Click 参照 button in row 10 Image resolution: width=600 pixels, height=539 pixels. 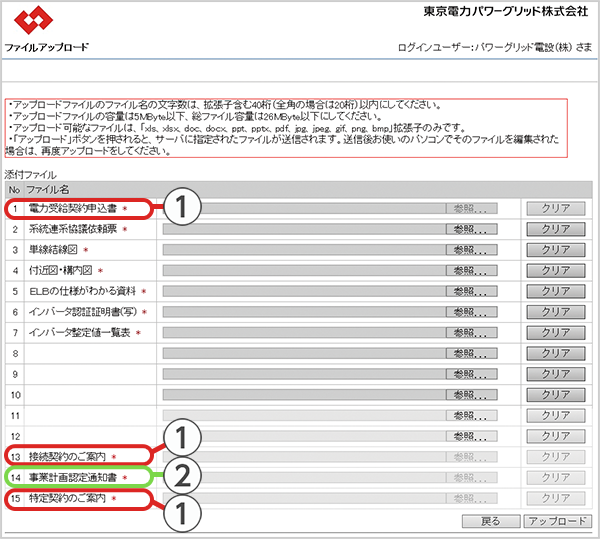pos(471,394)
